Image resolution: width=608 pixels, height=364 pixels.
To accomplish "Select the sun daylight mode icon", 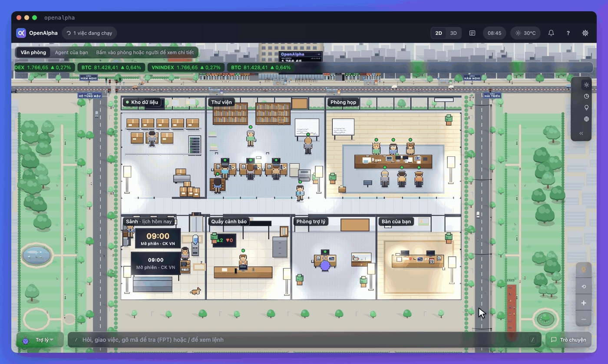I will tap(586, 85).
